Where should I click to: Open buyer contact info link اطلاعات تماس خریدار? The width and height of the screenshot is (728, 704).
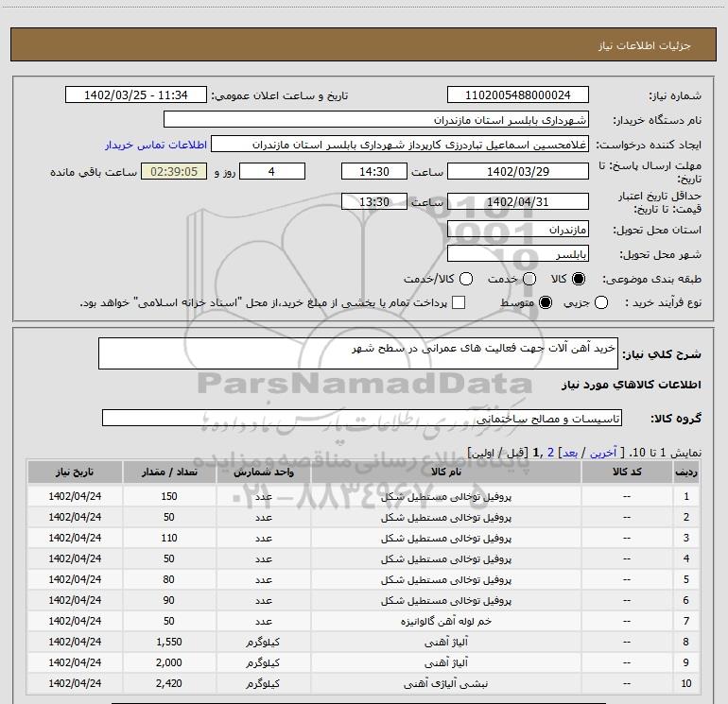(x=156, y=145)
